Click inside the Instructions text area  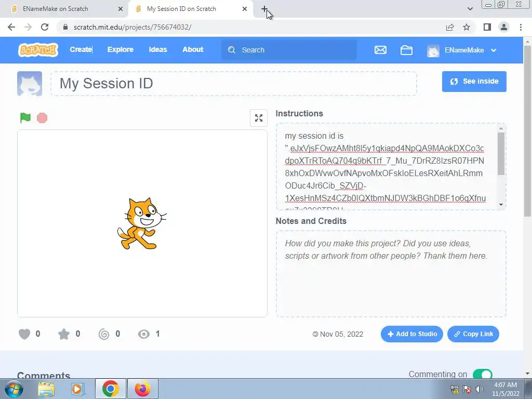click(387, 167)
